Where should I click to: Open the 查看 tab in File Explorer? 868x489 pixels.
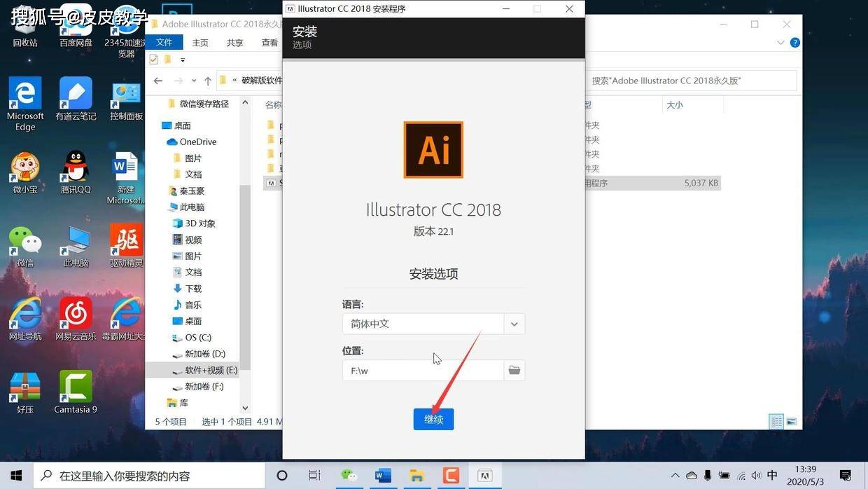[x=269, y=43]
